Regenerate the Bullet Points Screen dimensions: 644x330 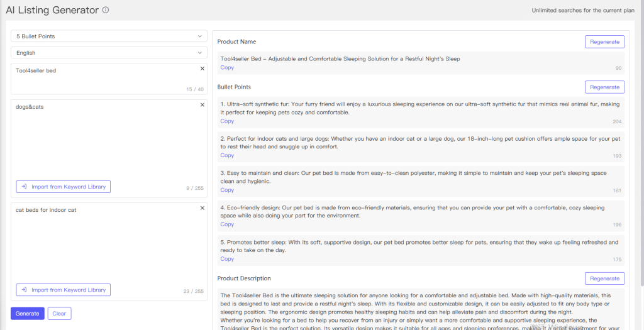[x=604, y=87]
